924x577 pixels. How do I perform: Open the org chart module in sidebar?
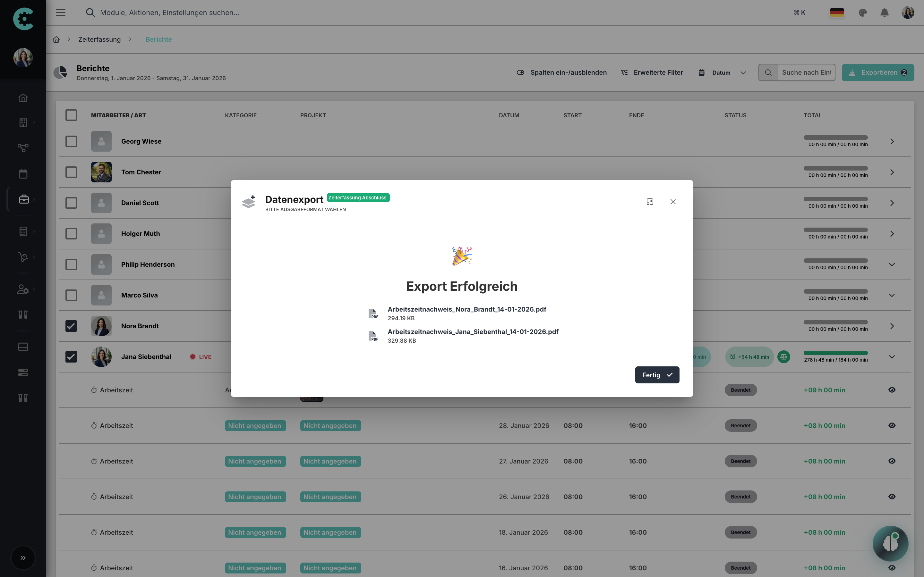(23, 148)
